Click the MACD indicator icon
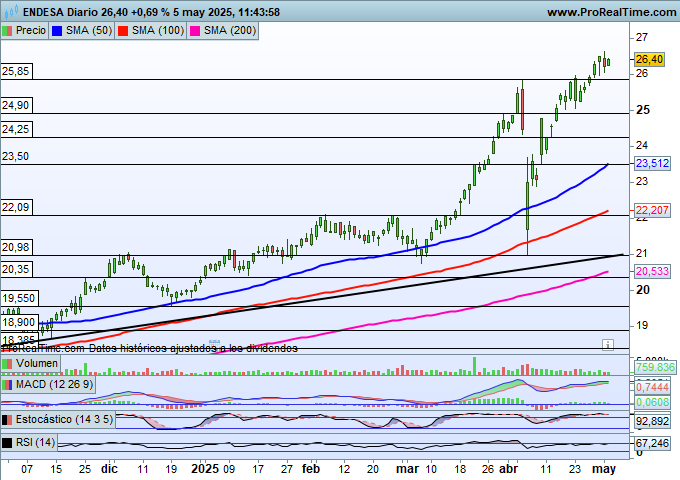The width and height of the screenshot is (680, 480). point(7,385)
